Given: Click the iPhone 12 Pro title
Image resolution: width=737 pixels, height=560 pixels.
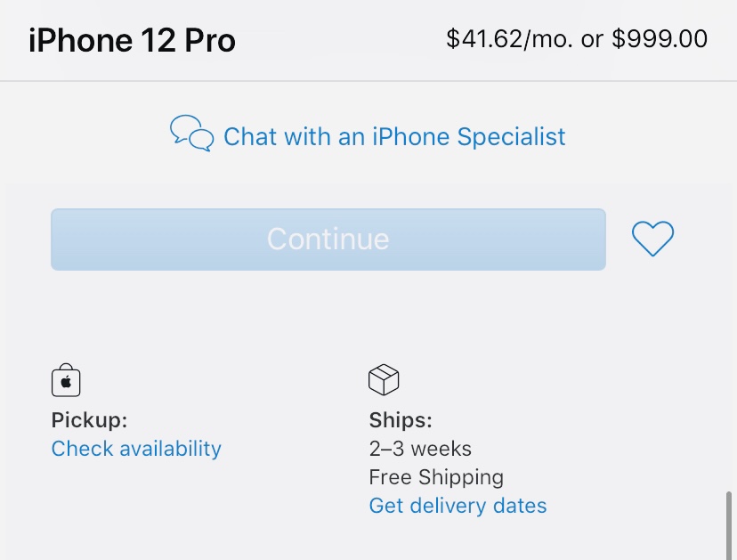Looking at the screenshot, I should click(x=132, y=40).
